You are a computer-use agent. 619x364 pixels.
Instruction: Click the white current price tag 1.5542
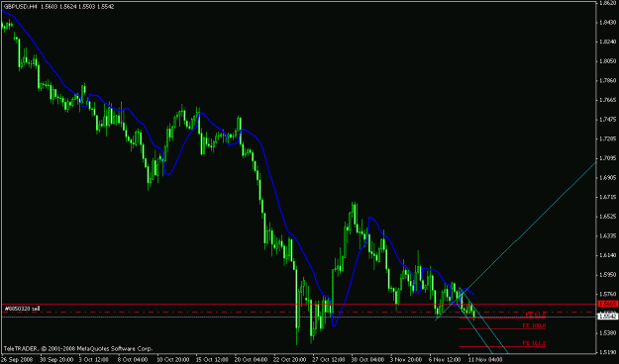(x=608, y=317)
